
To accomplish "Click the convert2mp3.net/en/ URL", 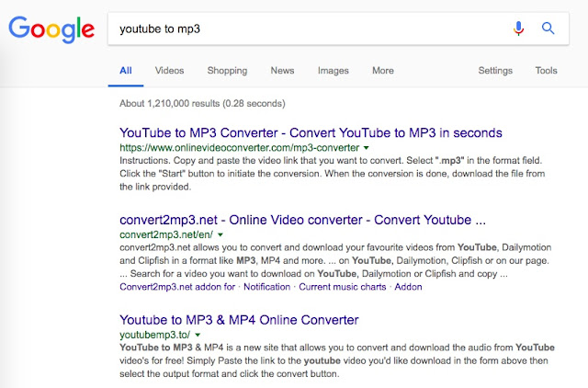I will coord(166,234).
